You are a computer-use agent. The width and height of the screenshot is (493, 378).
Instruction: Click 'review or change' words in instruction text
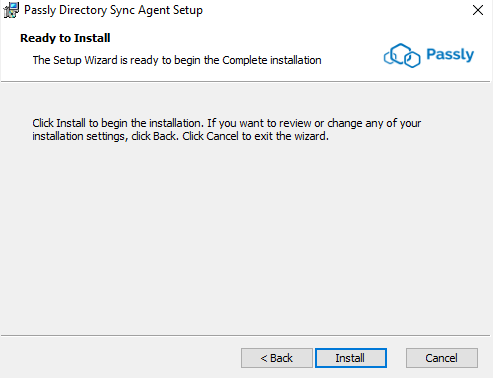coord(301,123)
